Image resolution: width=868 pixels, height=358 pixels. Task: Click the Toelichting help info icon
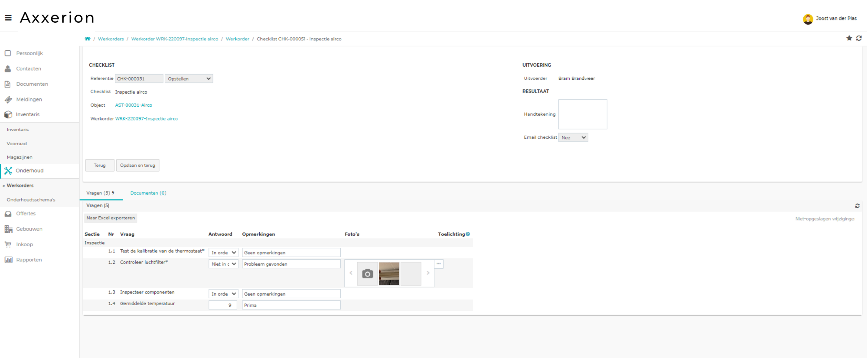click(468, 234)
